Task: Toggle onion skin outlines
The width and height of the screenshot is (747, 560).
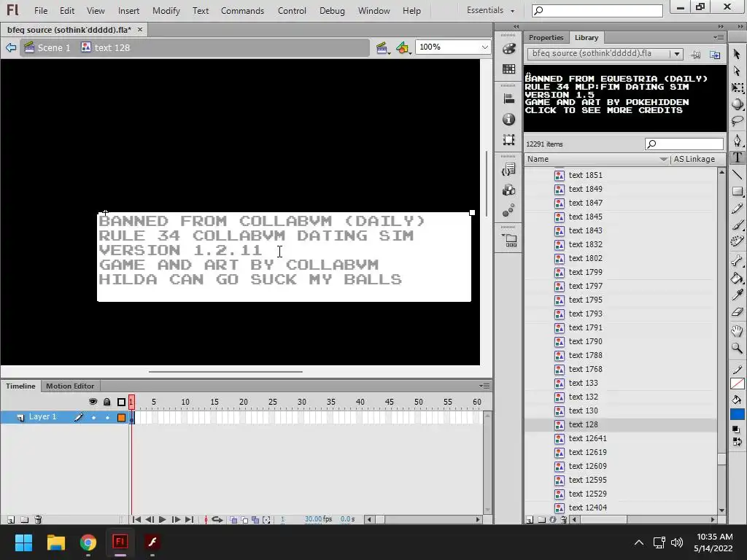Action: [244, 519]
